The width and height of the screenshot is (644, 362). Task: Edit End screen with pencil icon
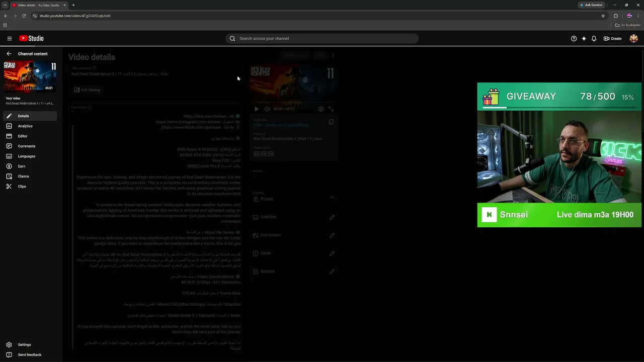point(332,235)
